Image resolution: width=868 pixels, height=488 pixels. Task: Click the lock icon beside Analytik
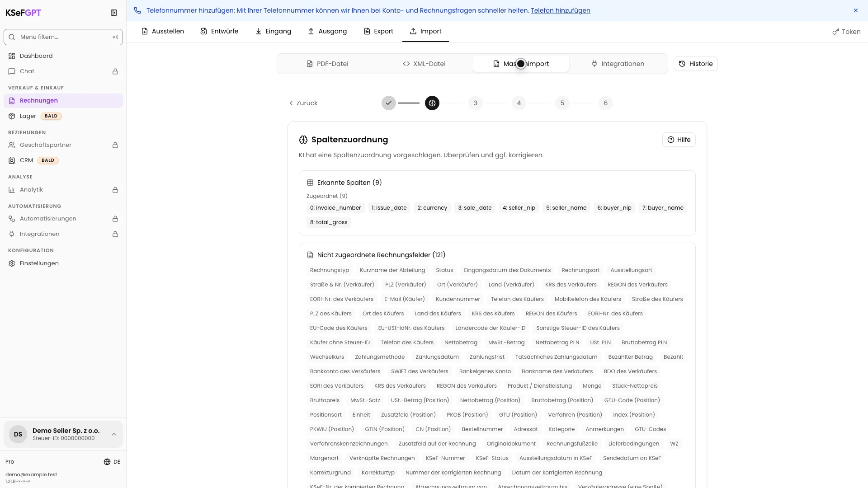click(x=115, y=190)
